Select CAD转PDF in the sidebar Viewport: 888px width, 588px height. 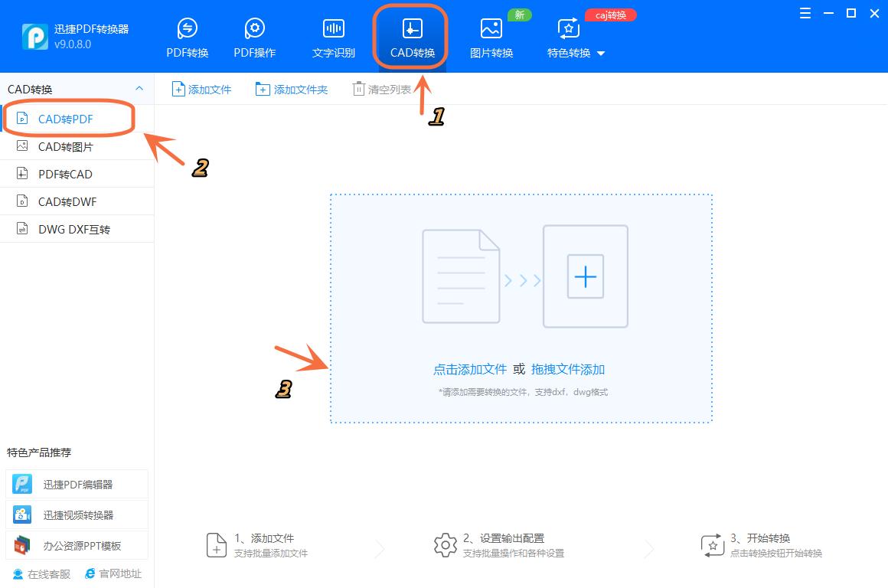65,119
